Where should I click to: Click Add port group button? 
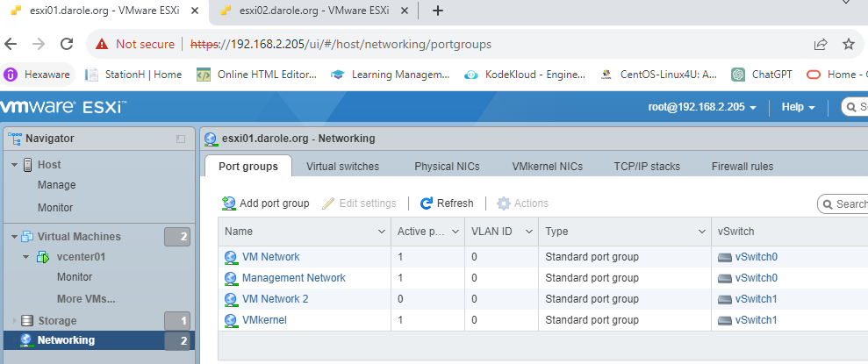[266, 203]
